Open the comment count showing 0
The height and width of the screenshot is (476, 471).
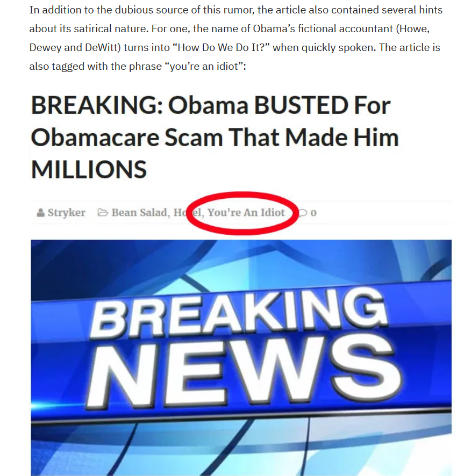(313, 213)
